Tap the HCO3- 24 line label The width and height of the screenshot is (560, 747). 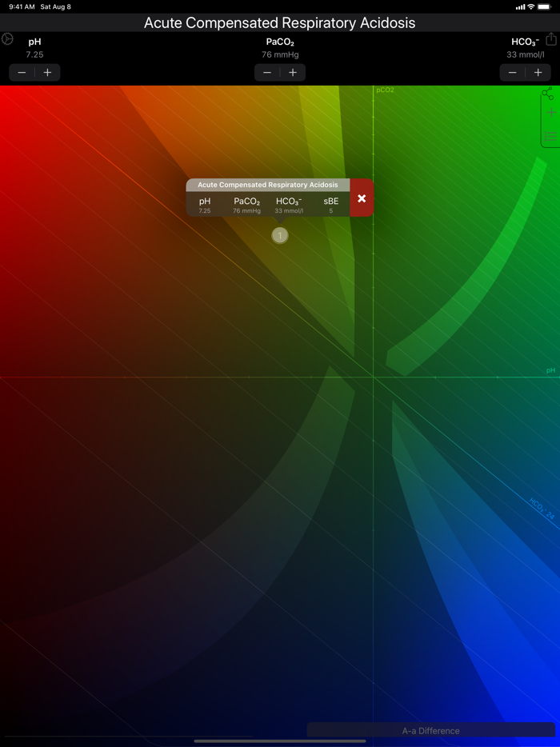[x=542, y=509]
